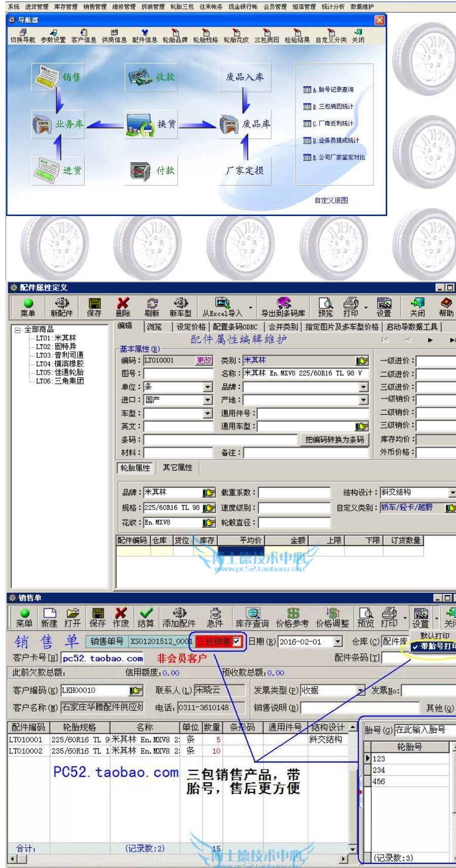
Task: Click 客户信息 in navigator toolbar
Action: click(x=84, y=36)
